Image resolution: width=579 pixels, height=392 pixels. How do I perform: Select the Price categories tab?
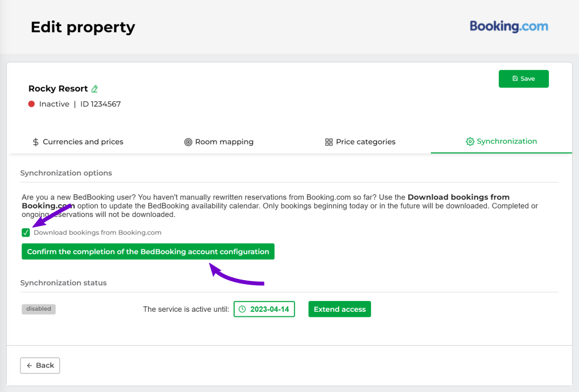(360, 142)
